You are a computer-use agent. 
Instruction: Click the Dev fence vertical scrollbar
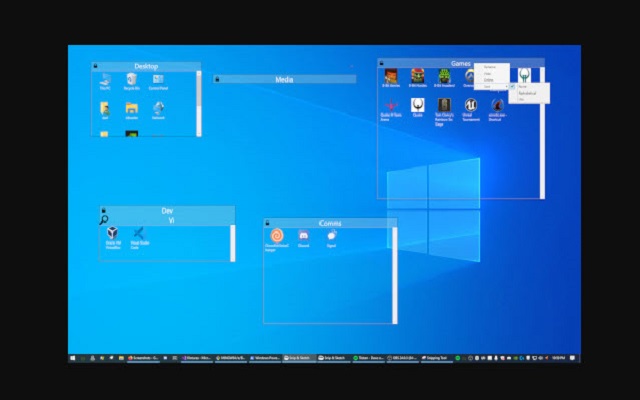pyautogui.click(x=233, y=243)
